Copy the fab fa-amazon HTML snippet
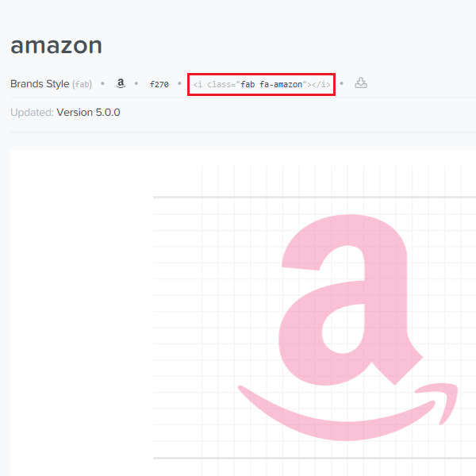The width and height of the screenshot is (476, 476). click(x=261, y=84)
